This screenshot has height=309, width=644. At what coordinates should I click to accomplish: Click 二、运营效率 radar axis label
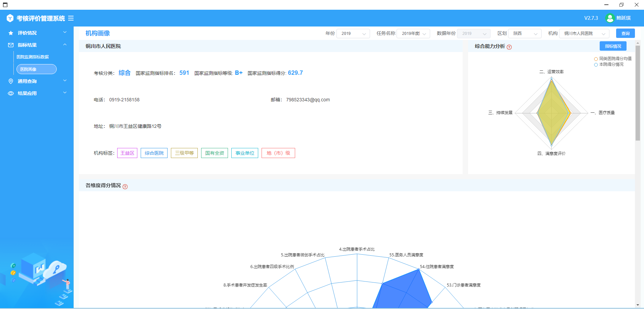[551, 72]
